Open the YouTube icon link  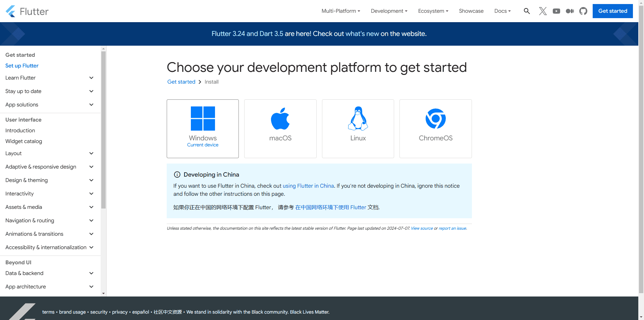[x=556, y=11]
